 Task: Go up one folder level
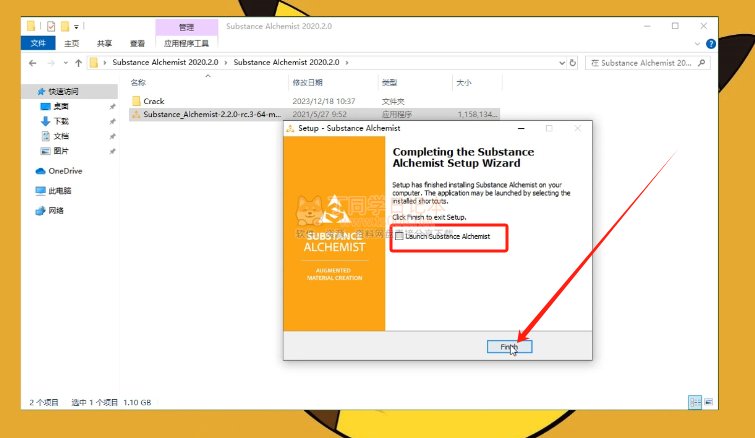coord(78,63)
